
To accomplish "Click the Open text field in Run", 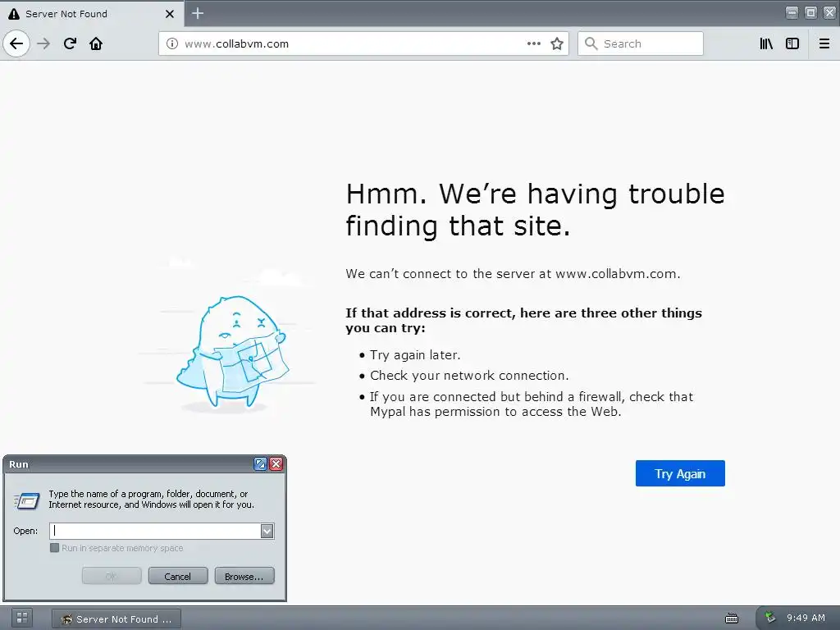I will 155,531.
